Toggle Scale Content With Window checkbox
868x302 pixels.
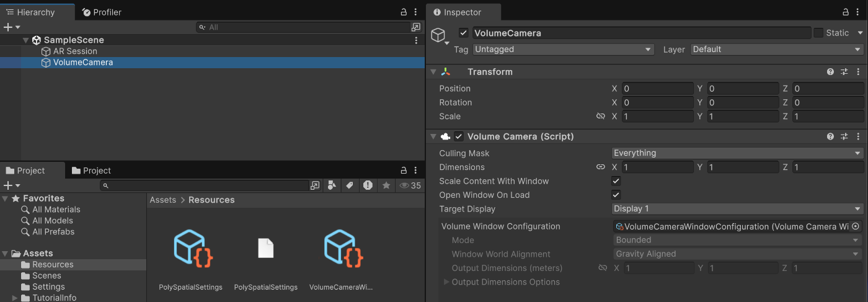[616, 181]
